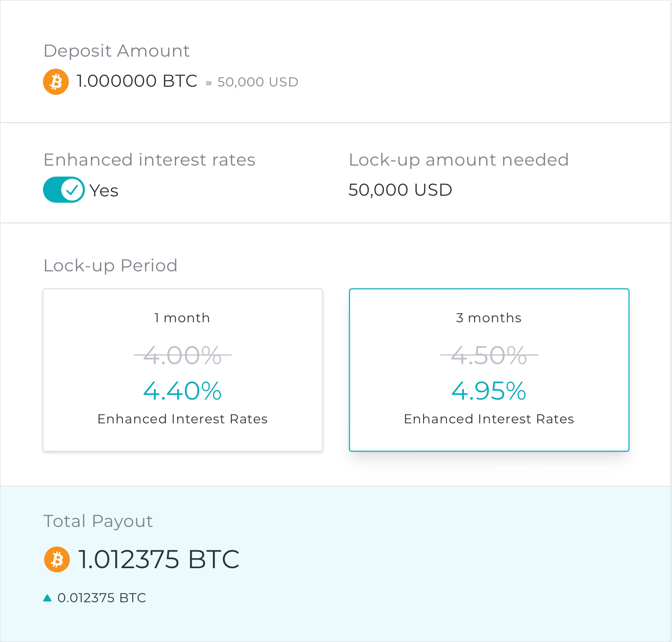672x642 pixels.
Task: Click the 50,000 USD lock-up amount value
Action: click(x=400, y=190)
